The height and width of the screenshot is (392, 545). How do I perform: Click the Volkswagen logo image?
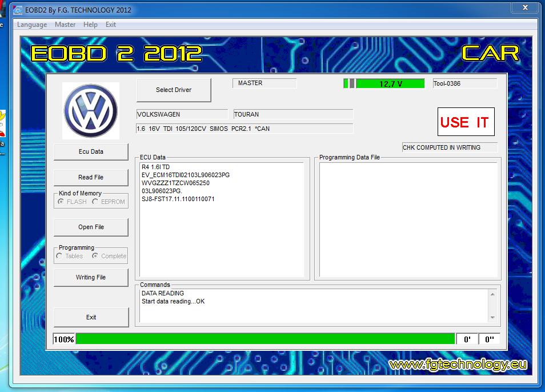[x=91, y=111]
